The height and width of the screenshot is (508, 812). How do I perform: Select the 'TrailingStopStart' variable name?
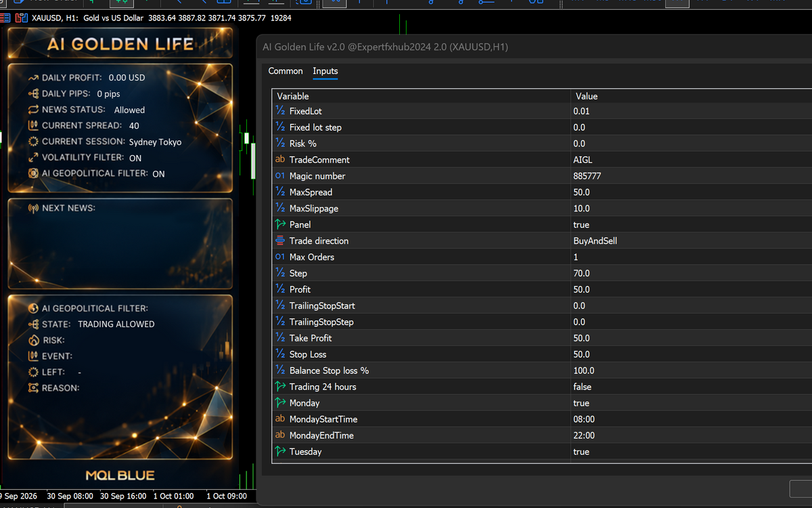pos(322,306)
